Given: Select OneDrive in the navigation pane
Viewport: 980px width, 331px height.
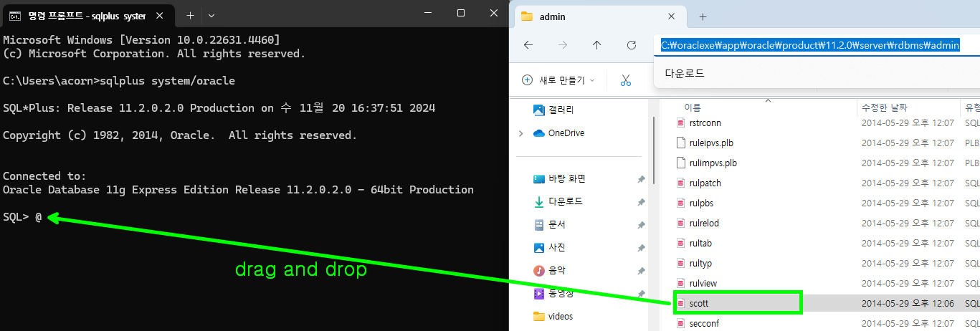Looking at the screenshot, I should tap(558, 133).
